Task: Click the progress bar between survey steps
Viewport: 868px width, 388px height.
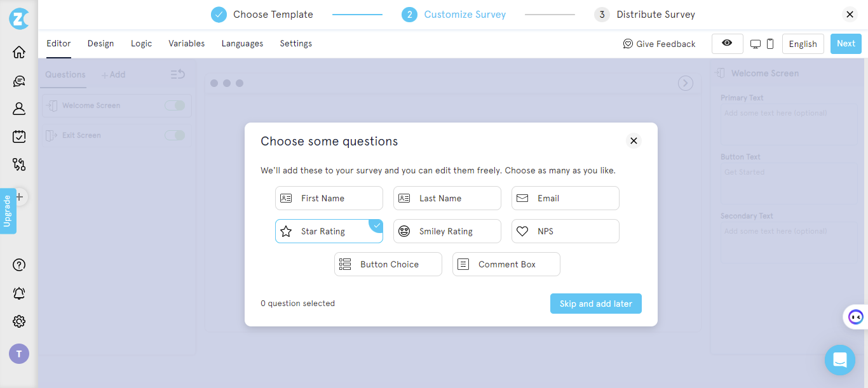Action: (x=357, y=14)
